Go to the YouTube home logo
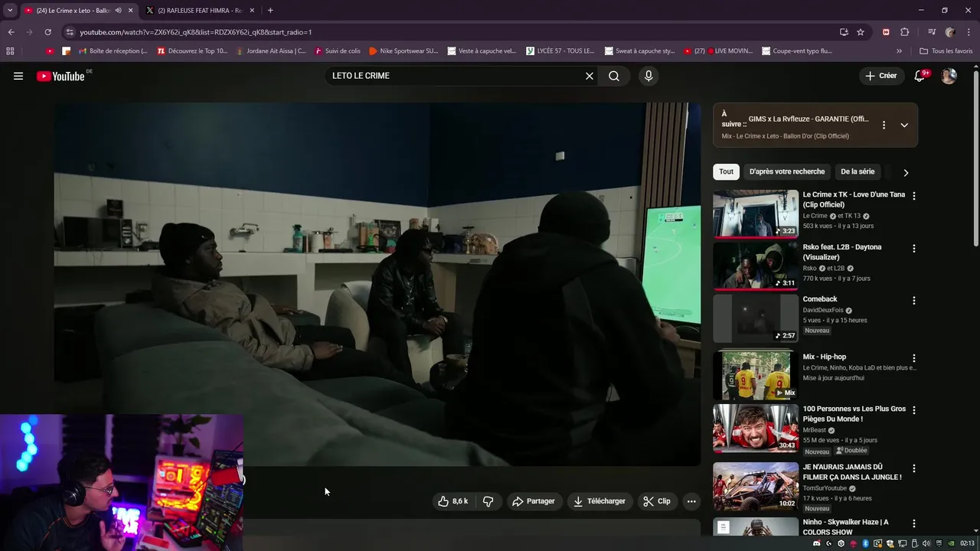This screenshot has width=980, height=551. pos(60,76)
